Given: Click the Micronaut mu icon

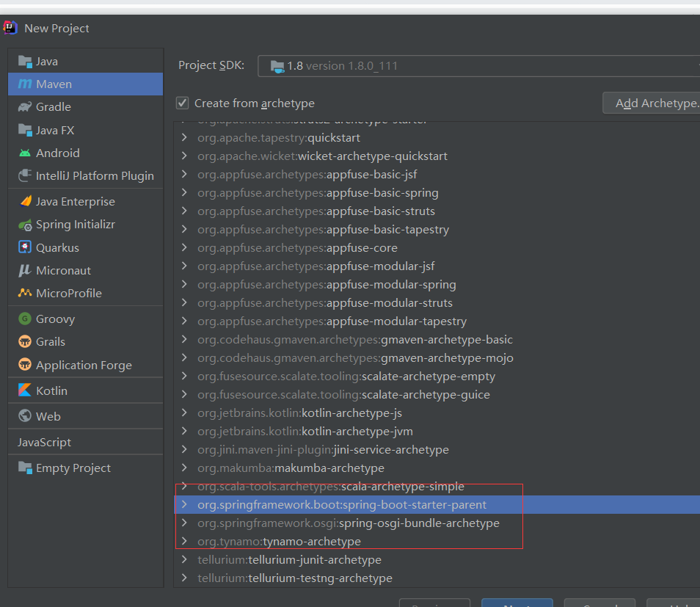Looking at the screenshot, I should click(x=24, y=270).
